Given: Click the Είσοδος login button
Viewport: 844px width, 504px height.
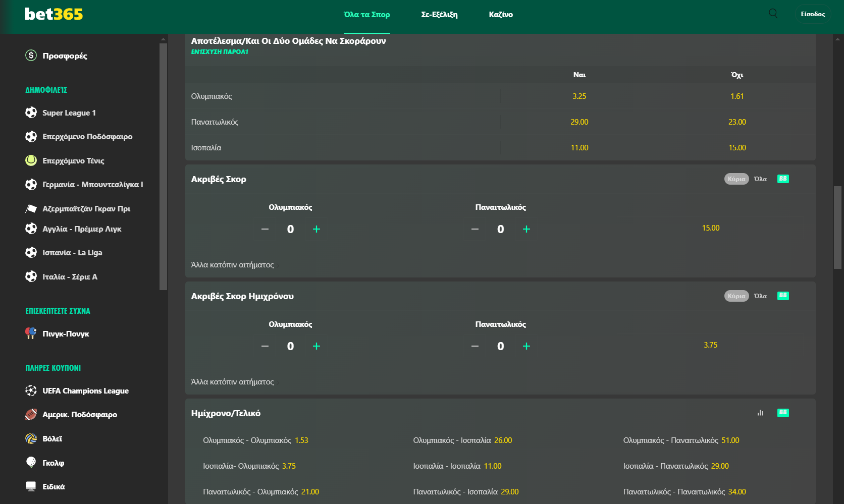Looking at the screenshot, I should [813, 14].
